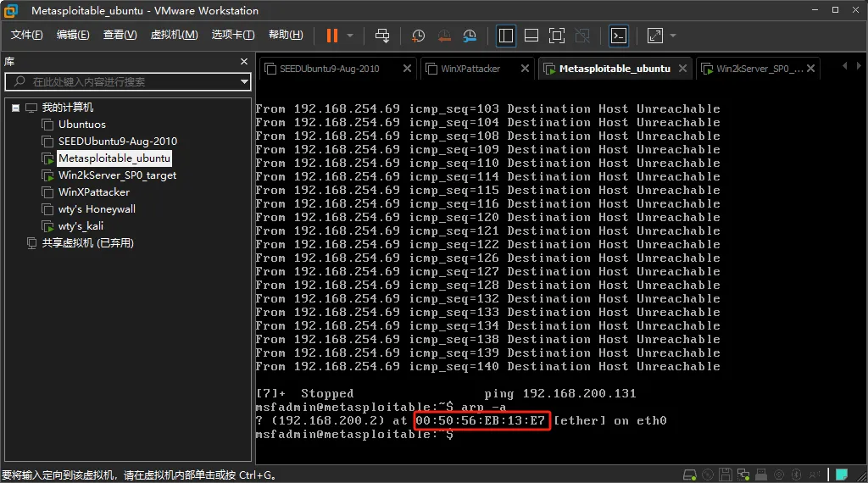The width and height of the screenshot is (868, 483).
Task: Close the SEEDUbuntu9-Aug-2010 tab
Action: pos(408,68)
